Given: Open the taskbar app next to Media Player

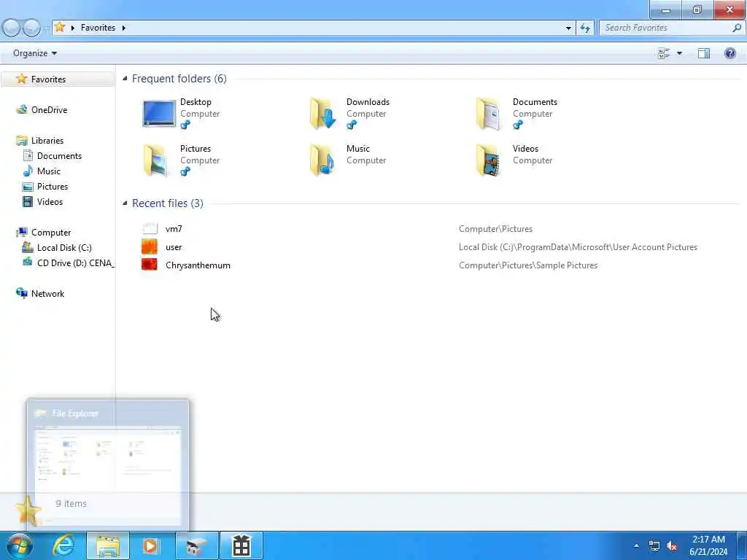Looking at the screenshot, I should [196, 545].
